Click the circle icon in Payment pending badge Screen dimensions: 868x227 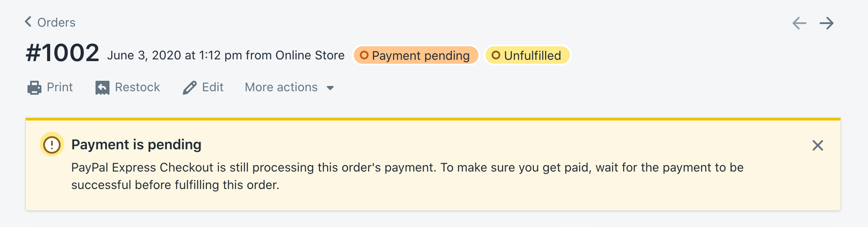pos(364,55)
